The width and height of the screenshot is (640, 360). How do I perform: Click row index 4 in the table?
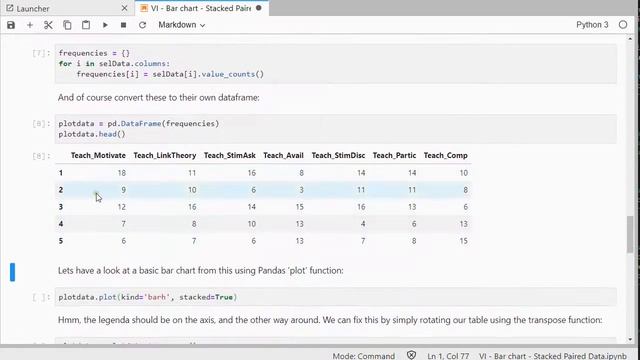click(x=61, y=224)
